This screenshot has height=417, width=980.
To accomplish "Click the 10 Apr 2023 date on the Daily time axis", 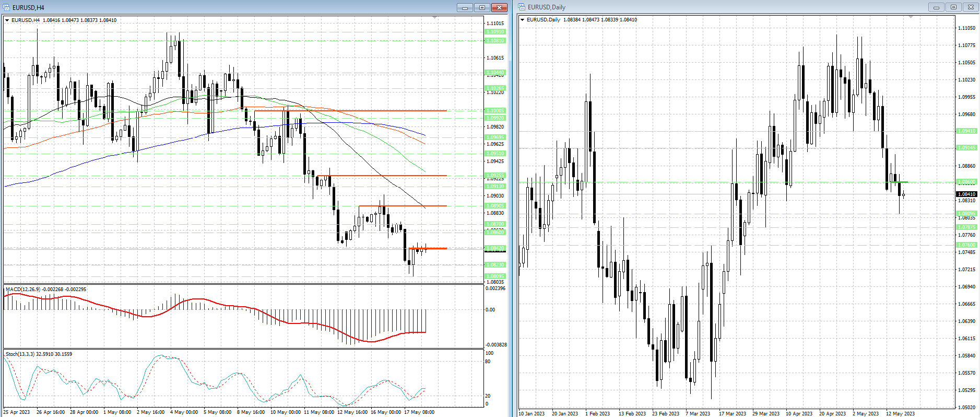I will coord(799,414).
